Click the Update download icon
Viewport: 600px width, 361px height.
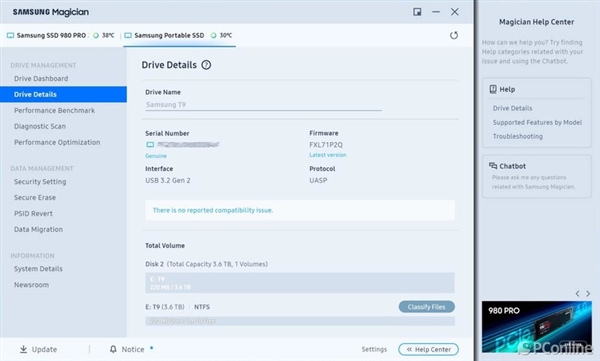point(23,349)
